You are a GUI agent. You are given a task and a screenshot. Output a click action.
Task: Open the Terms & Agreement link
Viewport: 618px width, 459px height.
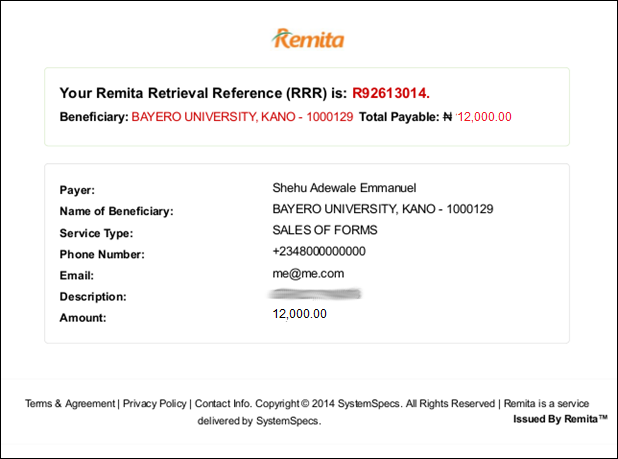[x=70, y=403]
